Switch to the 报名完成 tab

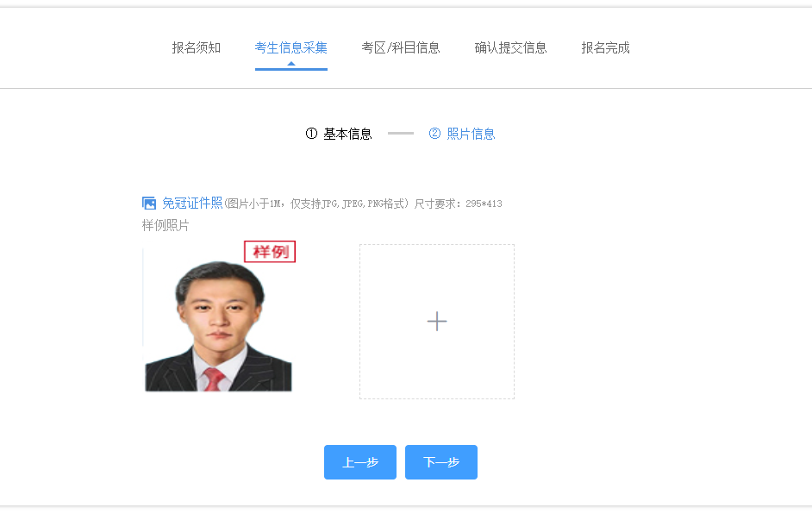pos(605,48)
